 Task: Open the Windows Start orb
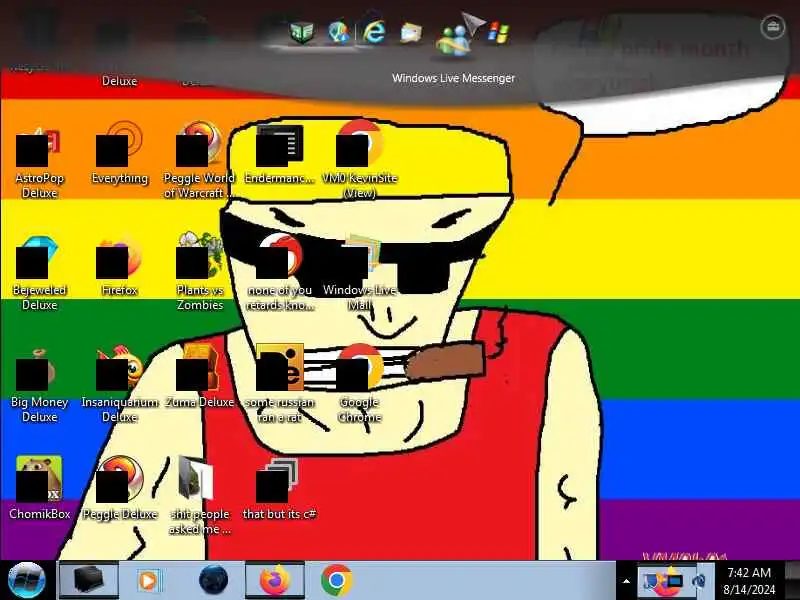[27, 580]
